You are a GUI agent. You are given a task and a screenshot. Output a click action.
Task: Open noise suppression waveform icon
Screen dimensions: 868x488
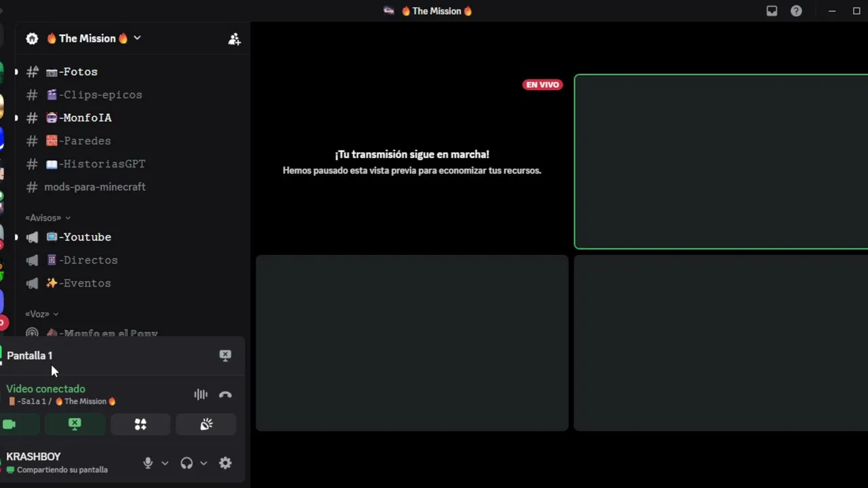[201, 394]
